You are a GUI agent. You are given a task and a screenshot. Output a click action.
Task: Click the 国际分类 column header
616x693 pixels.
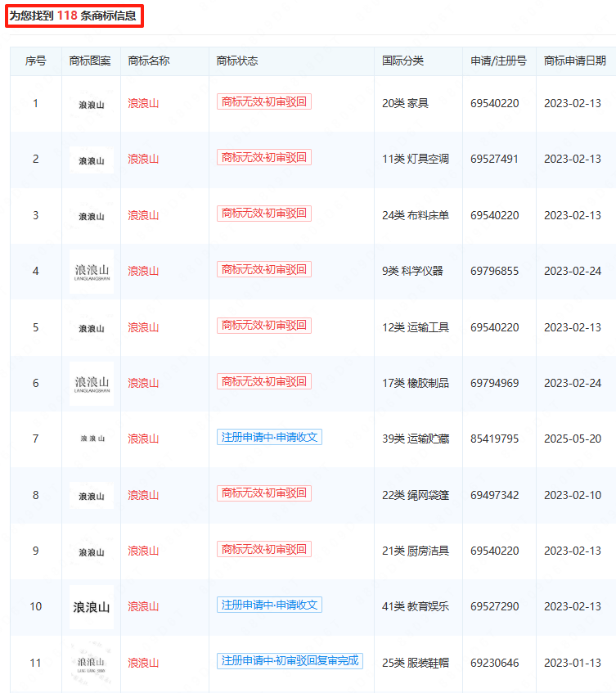pos(402,61)
